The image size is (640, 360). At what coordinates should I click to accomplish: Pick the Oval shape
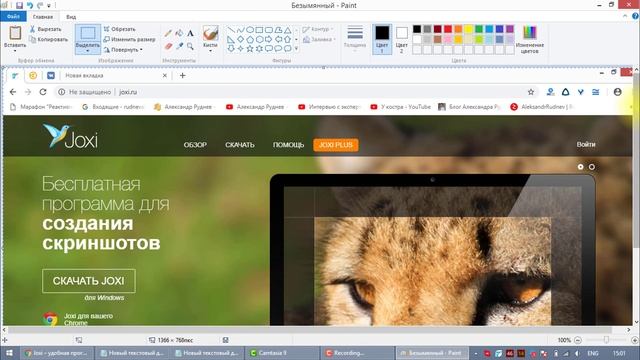tap(250, 30)
